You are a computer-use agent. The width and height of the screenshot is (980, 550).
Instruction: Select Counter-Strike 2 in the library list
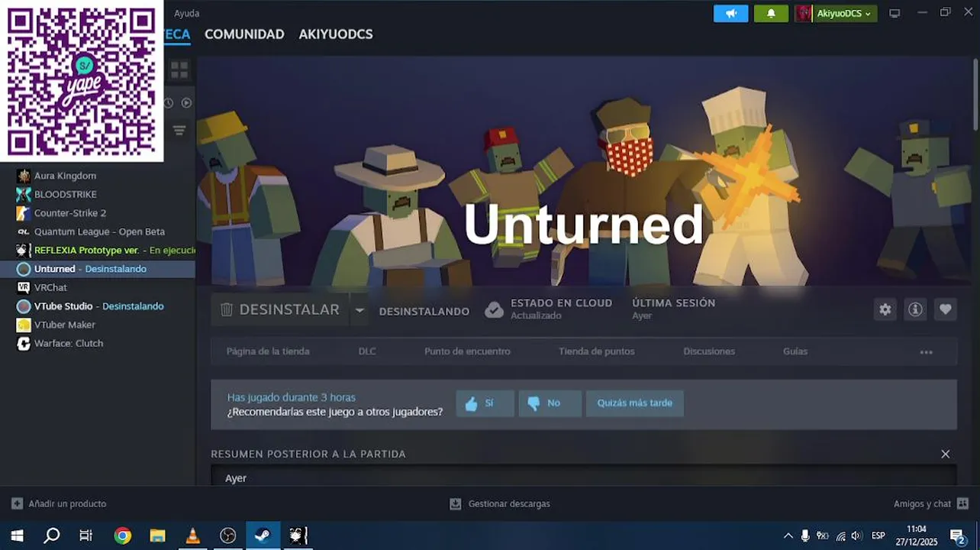pos(98,213)
